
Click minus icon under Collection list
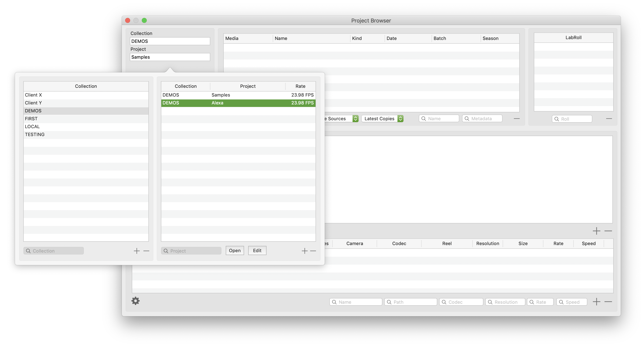(x=146, y=251)
